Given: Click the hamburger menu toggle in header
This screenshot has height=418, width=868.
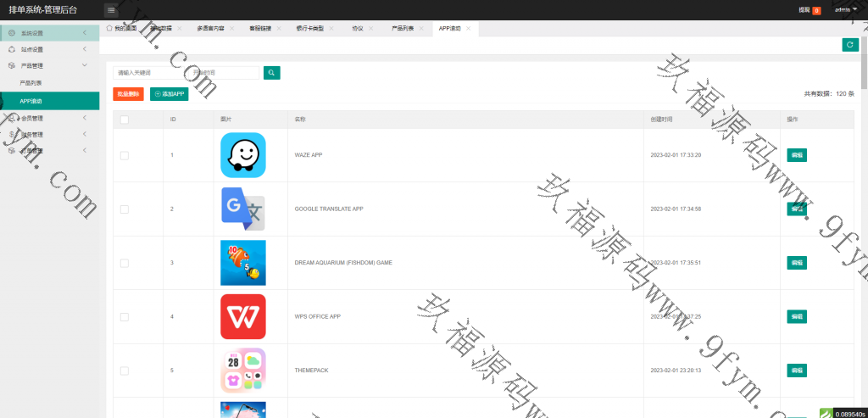Looking at the screenshot, I should click(111, 10).
